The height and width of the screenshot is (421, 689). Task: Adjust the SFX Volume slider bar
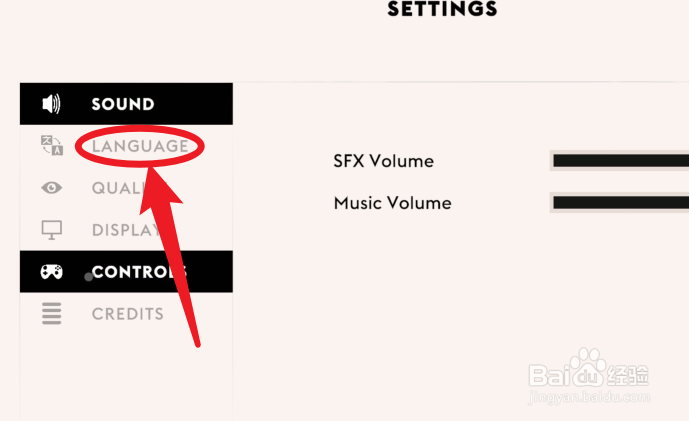(620, 161)
